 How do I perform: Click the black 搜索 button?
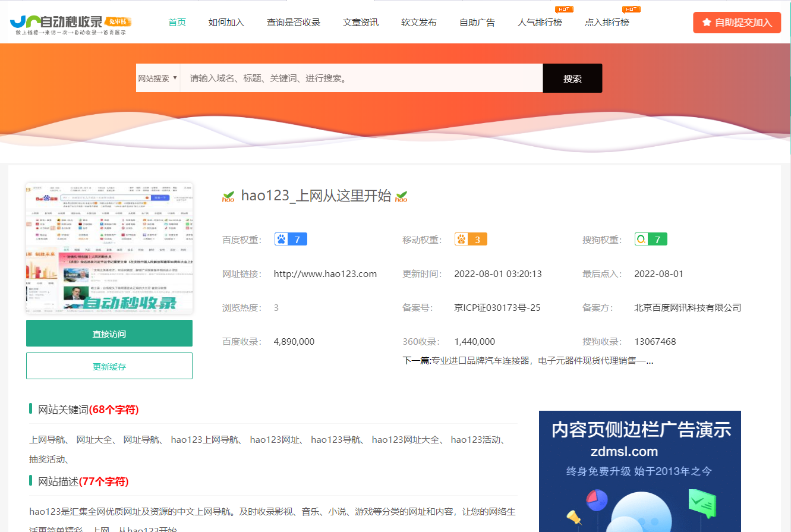(572, 78)
